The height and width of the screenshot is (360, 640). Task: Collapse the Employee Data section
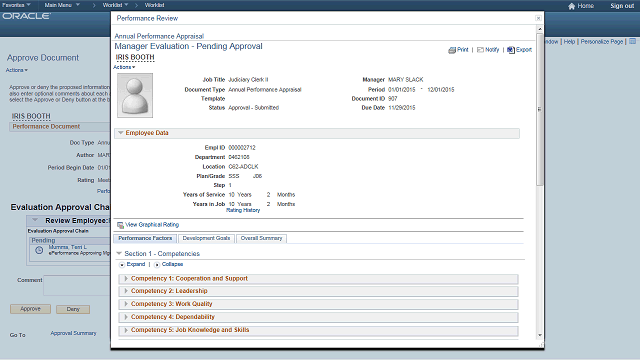pos(121,133)
